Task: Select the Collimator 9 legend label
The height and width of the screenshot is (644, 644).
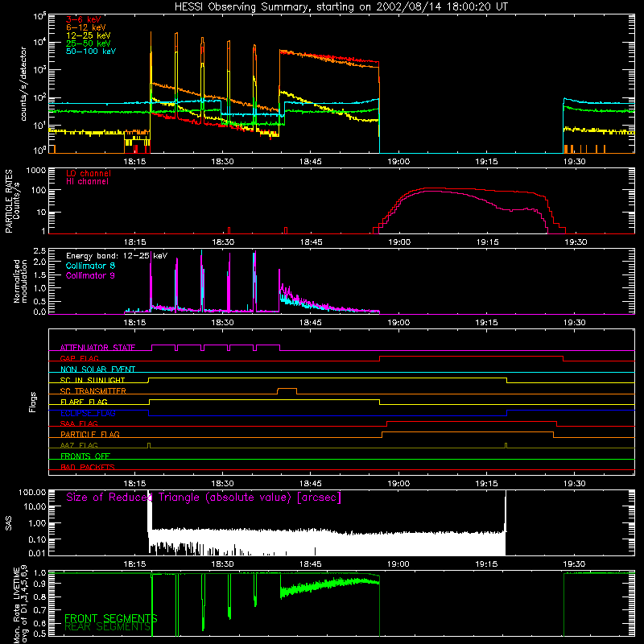Action: pos(90,275)
